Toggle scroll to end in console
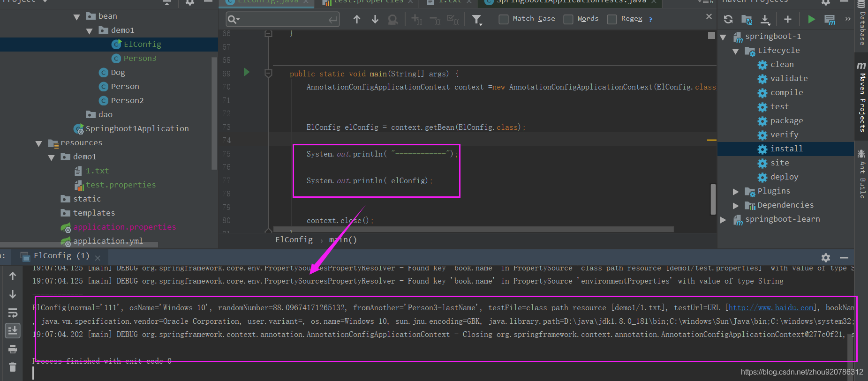The height and width of the screenshot is (381, 868). [13, 331]
